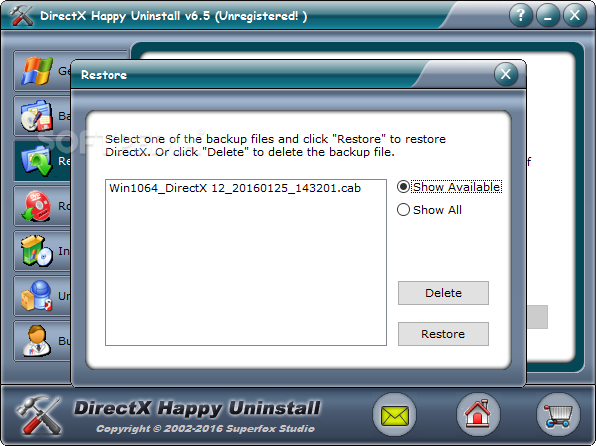Minimize the DirectX Happy Uninstall window
The height and width of the screenshot is (446, 596).
click(547, 16)
